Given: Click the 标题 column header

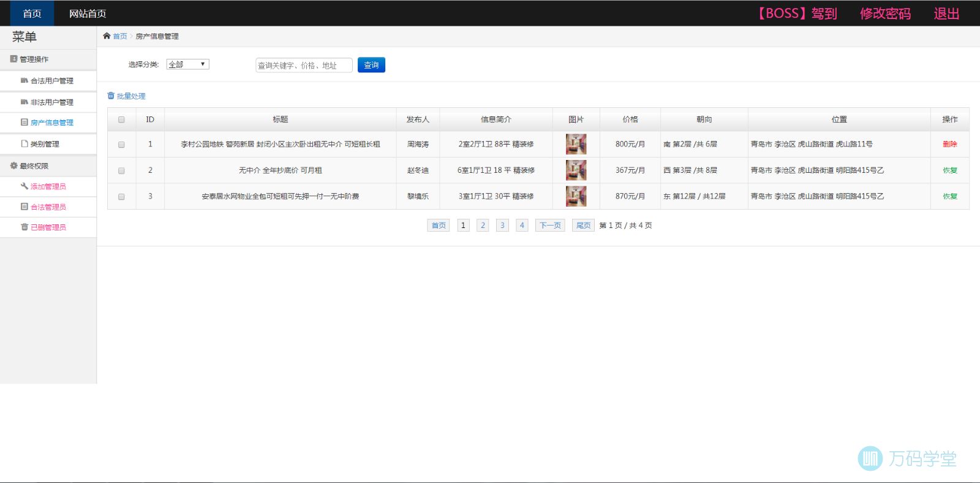Looking at the screenshot, I should click(281, 120).
